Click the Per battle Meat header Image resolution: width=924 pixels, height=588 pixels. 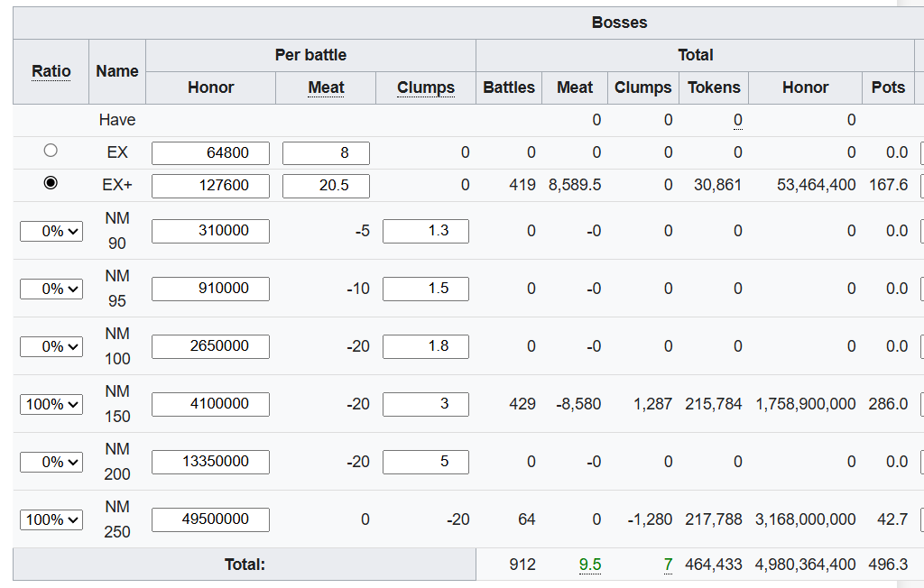tap(326, 87)
